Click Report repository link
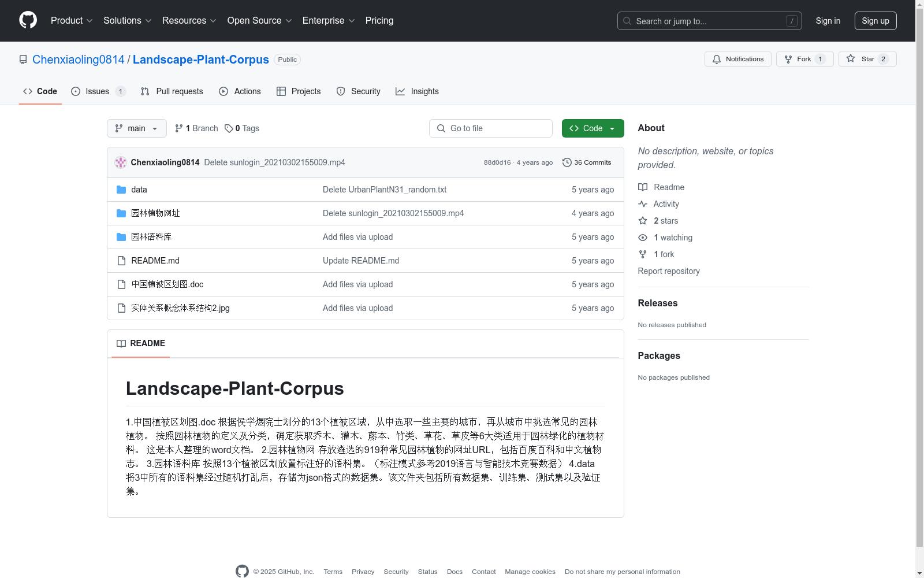This screenshot has height=578, width=924. (x=669, y=271)
